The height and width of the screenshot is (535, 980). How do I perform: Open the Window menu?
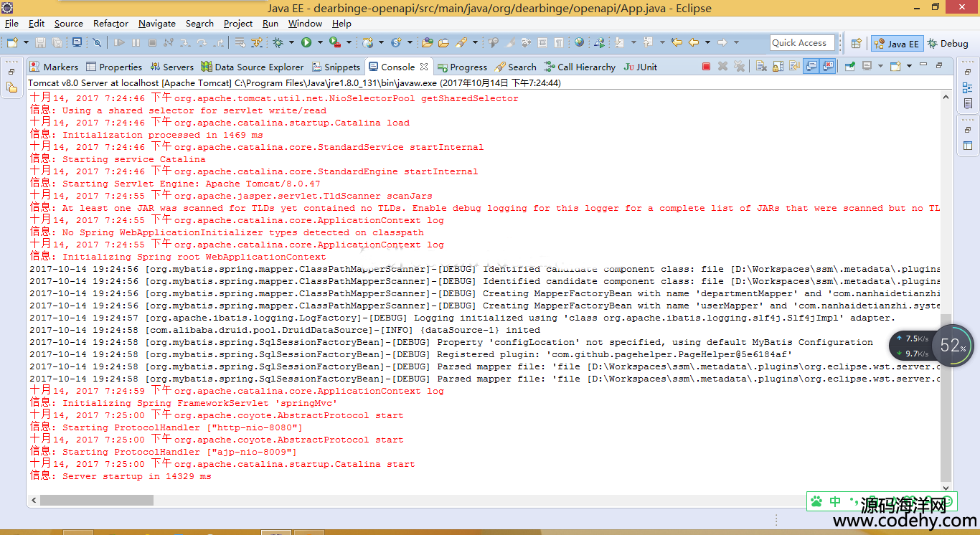click(x=305, y=23)
